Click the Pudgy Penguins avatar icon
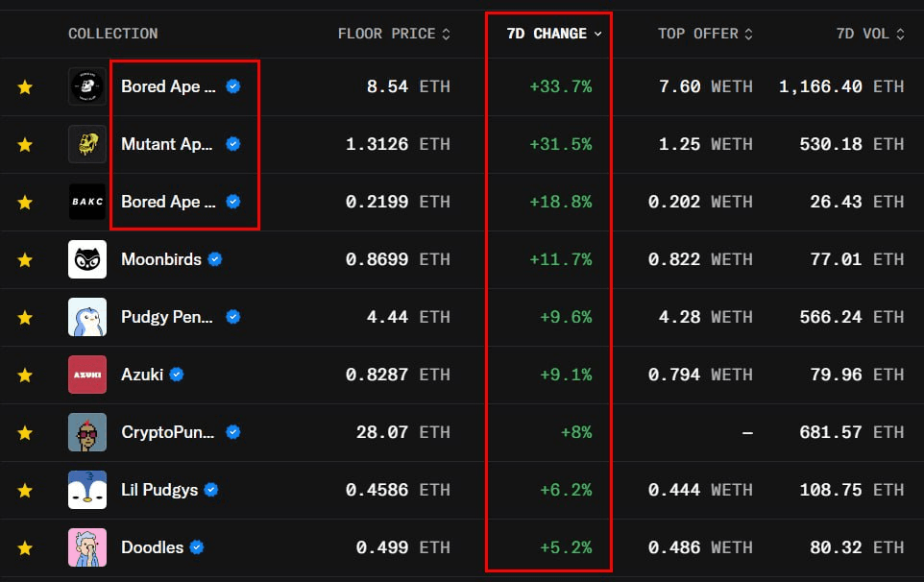This screenshot has width=924, height=582. pyautogui.click(x=87, y=317)
